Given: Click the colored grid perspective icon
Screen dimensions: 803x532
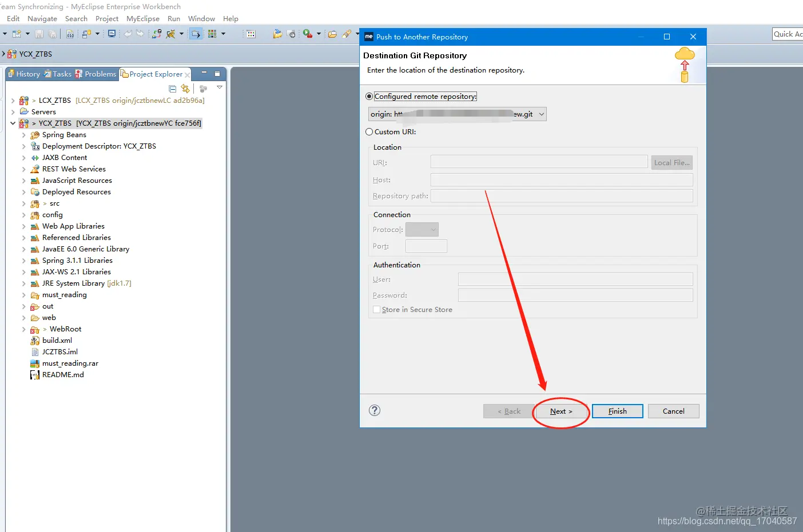Looking at the screenshot, I should (x=212, y=34).
